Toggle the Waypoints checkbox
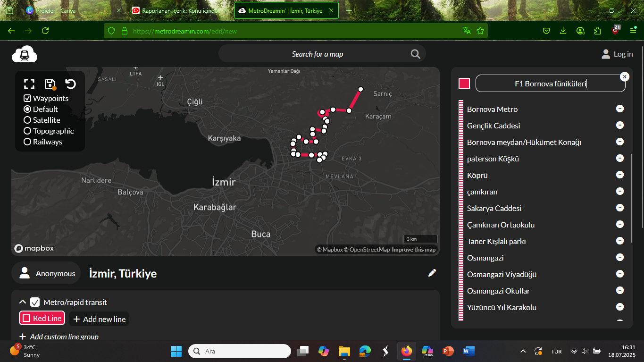The height and width of the screenshot is (362, 644). click(27, 98)
